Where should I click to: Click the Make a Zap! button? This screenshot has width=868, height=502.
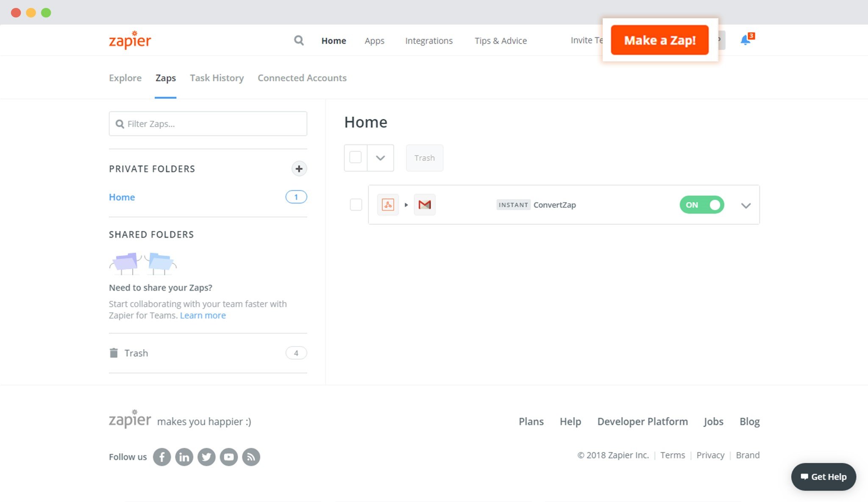tap(660, 40)
